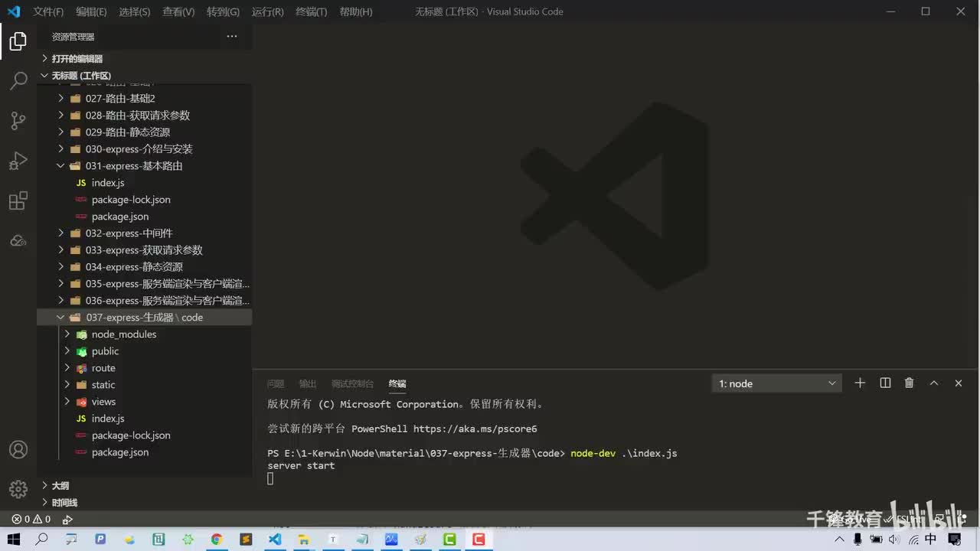Open the VS Code logo menu
980x551 pixels.
[x=14, y=11]
